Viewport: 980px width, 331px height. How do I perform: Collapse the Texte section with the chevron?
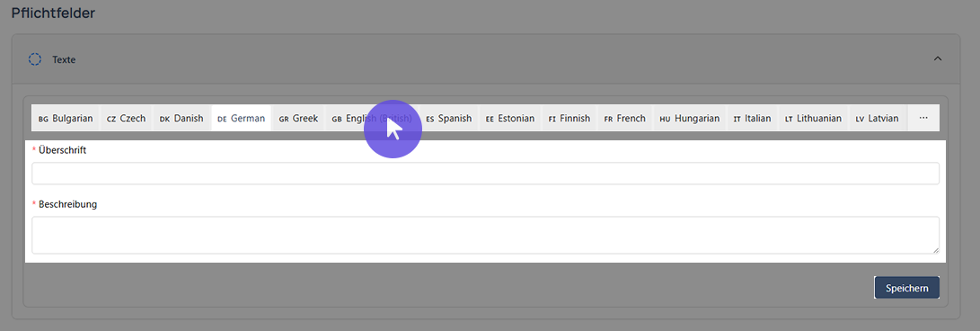click(x=937, y=58)
